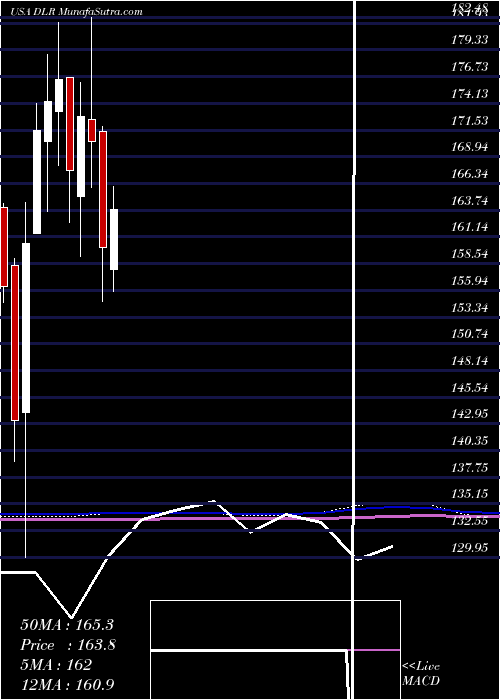The image size is (500, 700).
Task: Select the 168.94 price axis label
Action: click(x=469, y=146)
